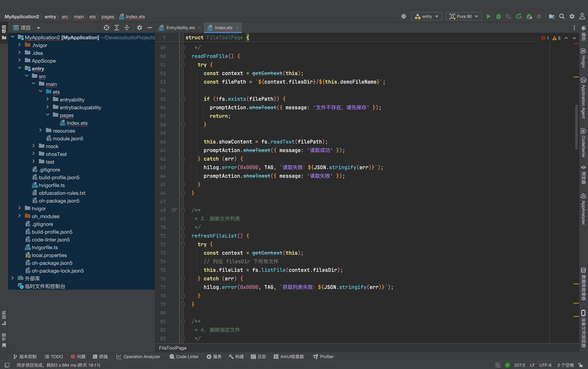Run the entry app with green play button
The width and height of the screenshot is (588, 369).
point(488,16)
